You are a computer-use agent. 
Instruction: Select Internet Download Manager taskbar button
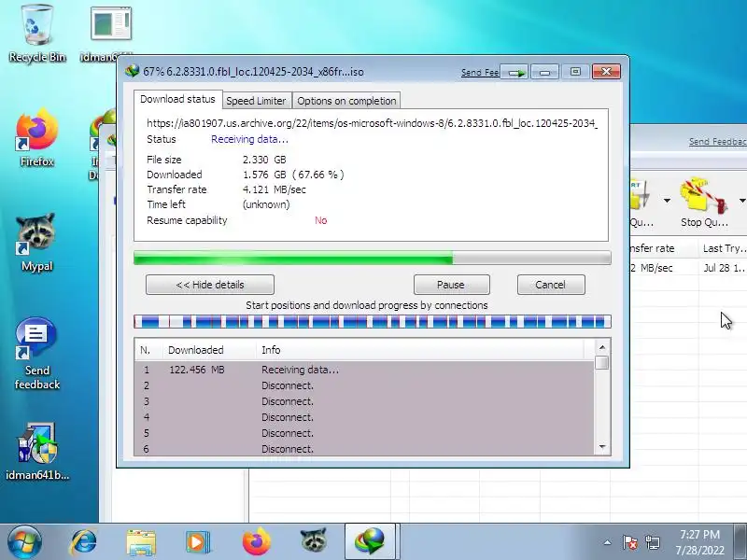(x=370, y=542)
